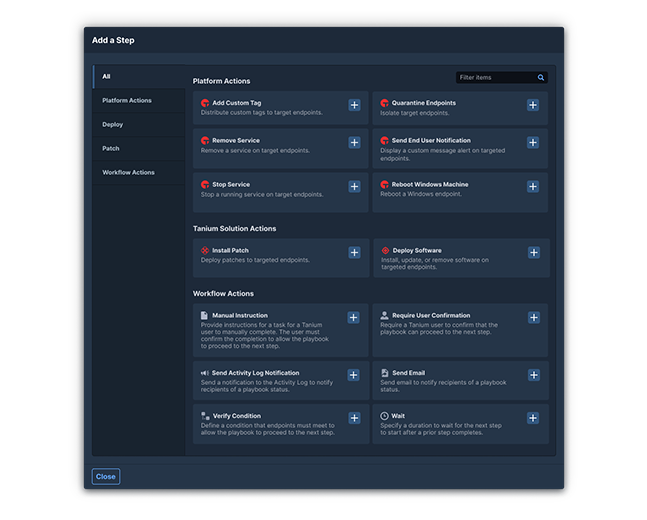This screenshot has width=647, height=520.
Task: Click the Require User Confirmation title
Action: point(431,315)
